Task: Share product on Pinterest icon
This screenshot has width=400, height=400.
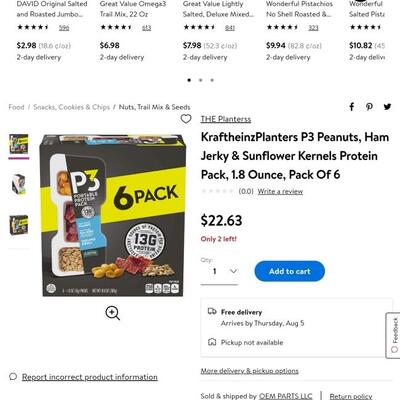Action: [x=369, y=107]
